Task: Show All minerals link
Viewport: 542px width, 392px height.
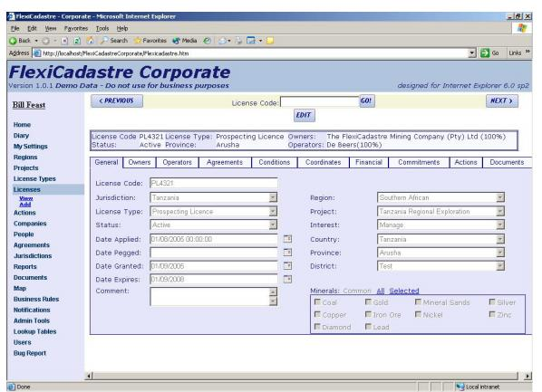Action: [x=381, y=291]
